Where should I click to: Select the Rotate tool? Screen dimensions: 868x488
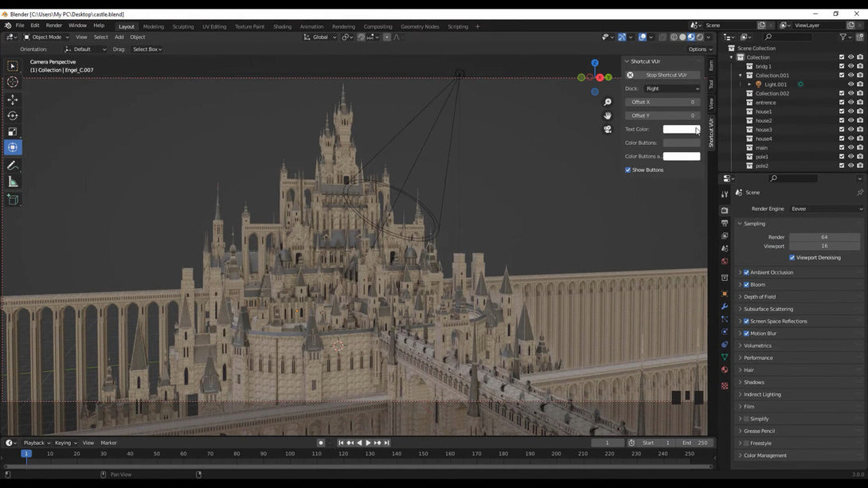tap(13, 115)
